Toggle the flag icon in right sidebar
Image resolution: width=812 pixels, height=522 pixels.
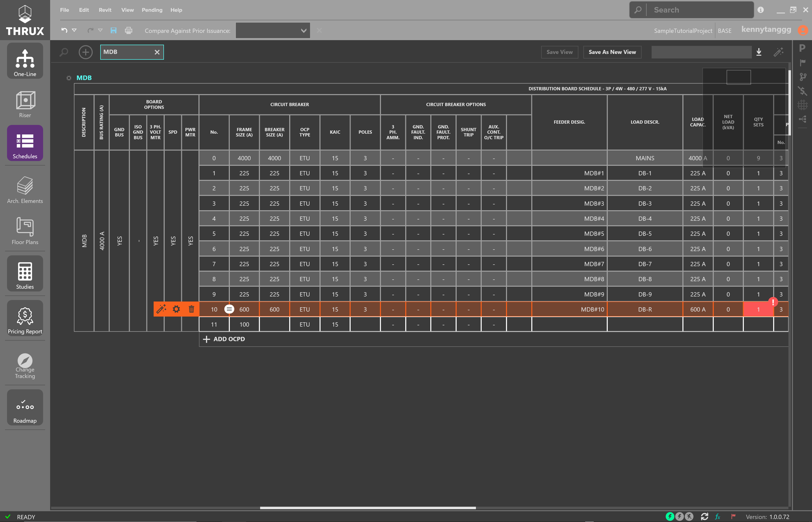(802, 63)
